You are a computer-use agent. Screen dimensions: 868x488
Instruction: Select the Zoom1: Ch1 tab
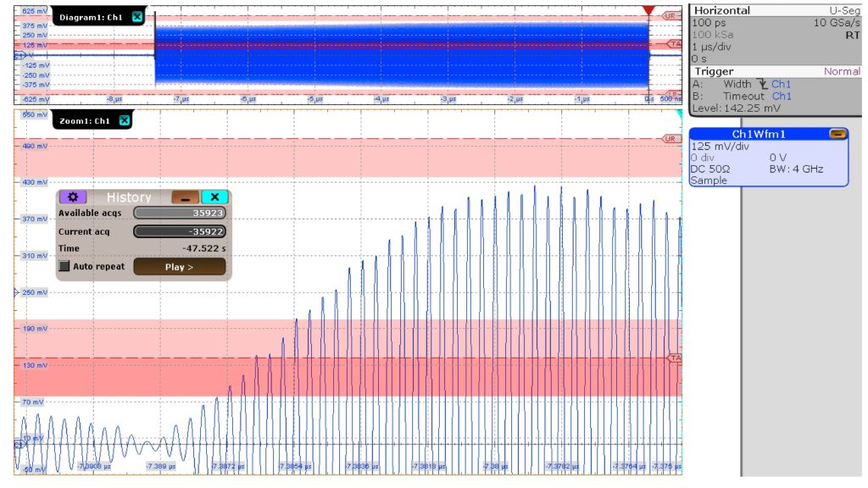click(85, 120)
